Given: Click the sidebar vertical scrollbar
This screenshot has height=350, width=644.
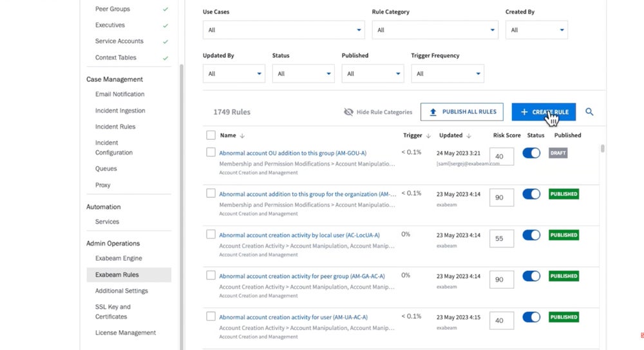Looking at the screenshot, I should pos(181,206).
